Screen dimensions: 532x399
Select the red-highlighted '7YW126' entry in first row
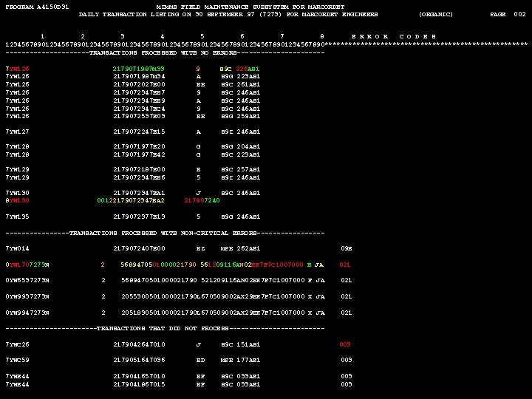coord(17,69)
